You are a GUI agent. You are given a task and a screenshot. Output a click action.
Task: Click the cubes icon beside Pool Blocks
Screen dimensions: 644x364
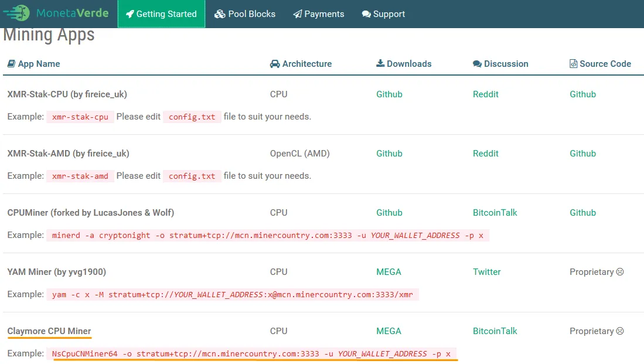click(x=220, y=14)
